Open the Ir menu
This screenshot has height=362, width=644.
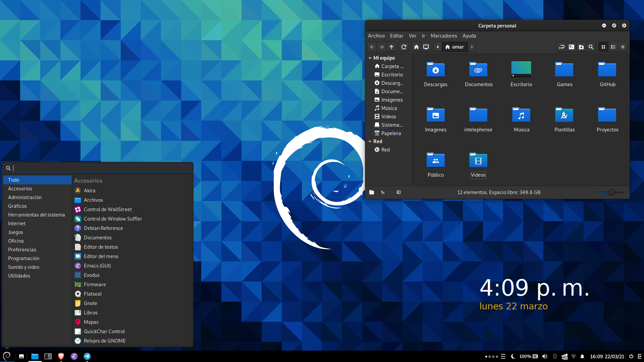pyautogui.click(x=424, y=36)
